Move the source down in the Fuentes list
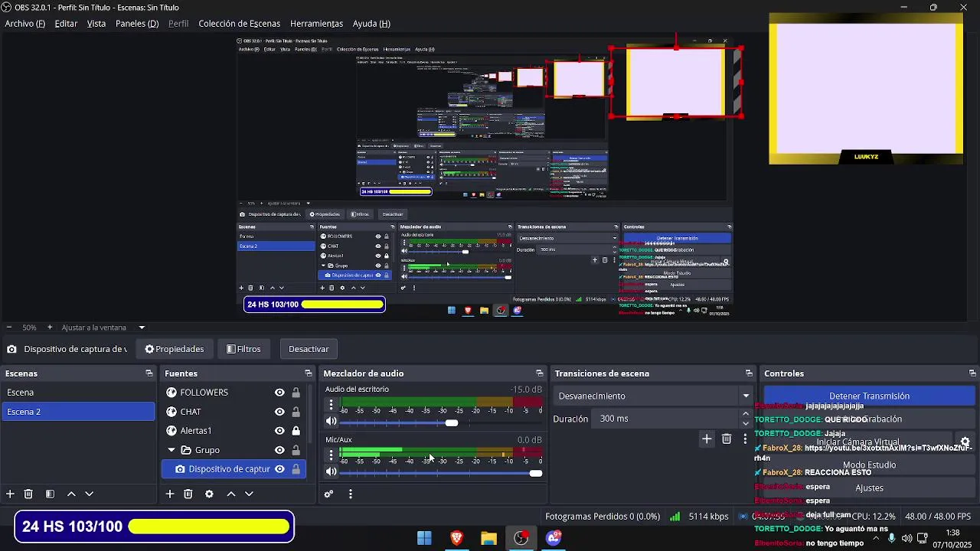Image resolution: width=980 pixels, height=551 pixels. coord(249,494)
